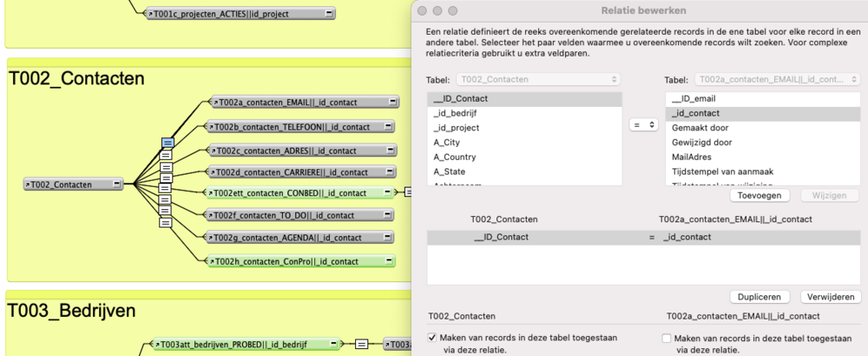Click equals box beside T003att_bedrijven_PROBED
This screenshot has width=868, height=356.
tap(359, 345)
